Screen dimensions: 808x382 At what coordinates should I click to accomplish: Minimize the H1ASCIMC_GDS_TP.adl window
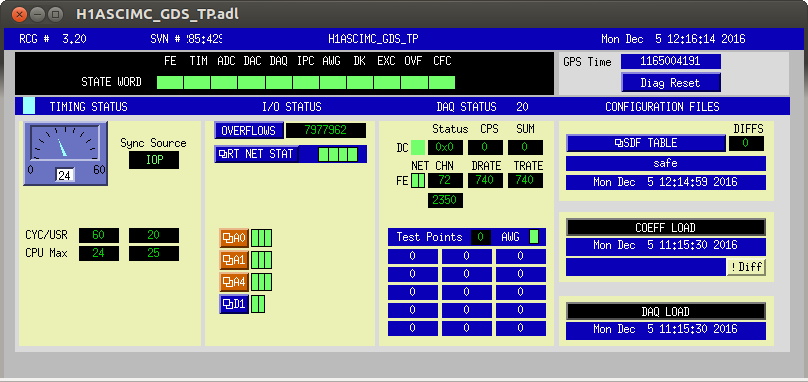tap(38, 14)
